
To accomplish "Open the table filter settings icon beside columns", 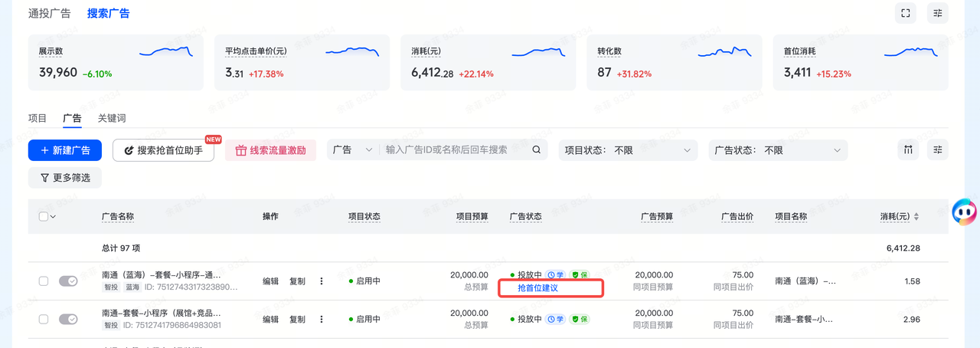I will [x=937, y=150].
